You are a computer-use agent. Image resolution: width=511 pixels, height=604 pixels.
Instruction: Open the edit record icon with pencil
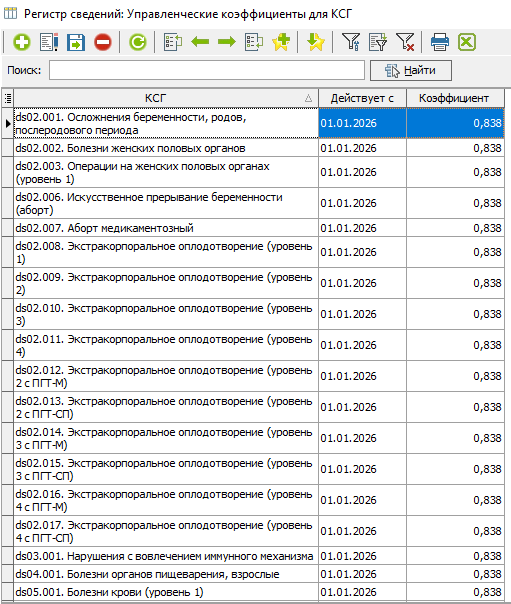49,42
